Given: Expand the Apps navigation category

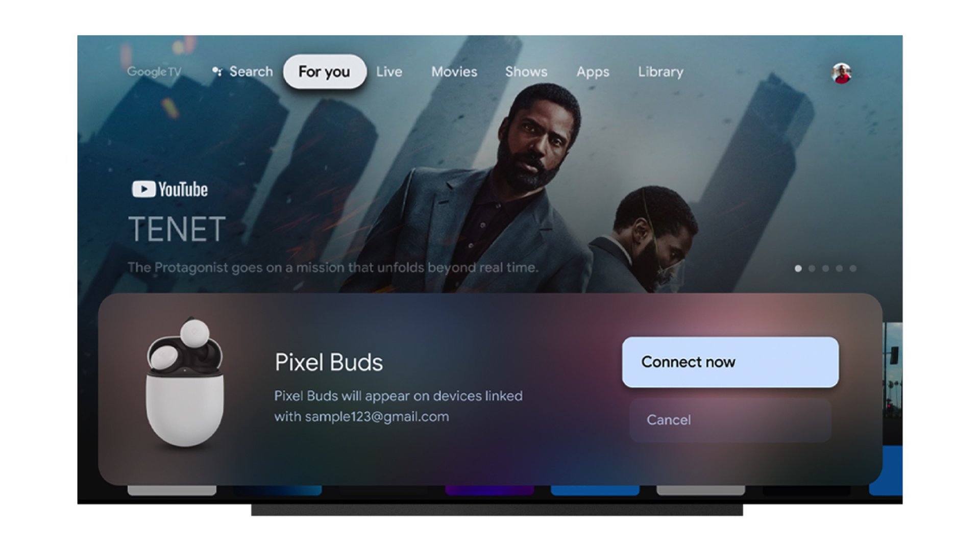Looking at the screenshot, I should coord(593,72).
